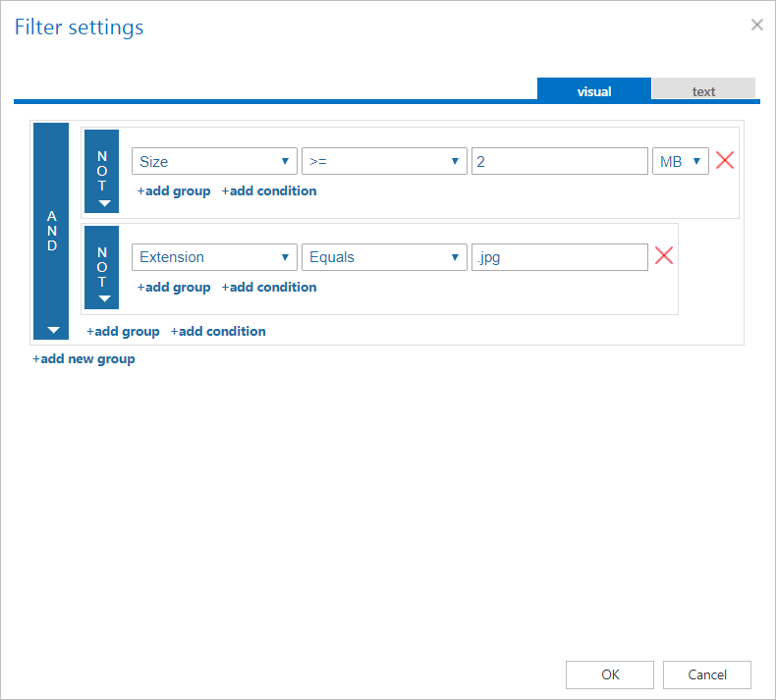This screenshot has height=700, width=776.
Task: Toggle the AND group operator
Action: click(x=53, y=232)
